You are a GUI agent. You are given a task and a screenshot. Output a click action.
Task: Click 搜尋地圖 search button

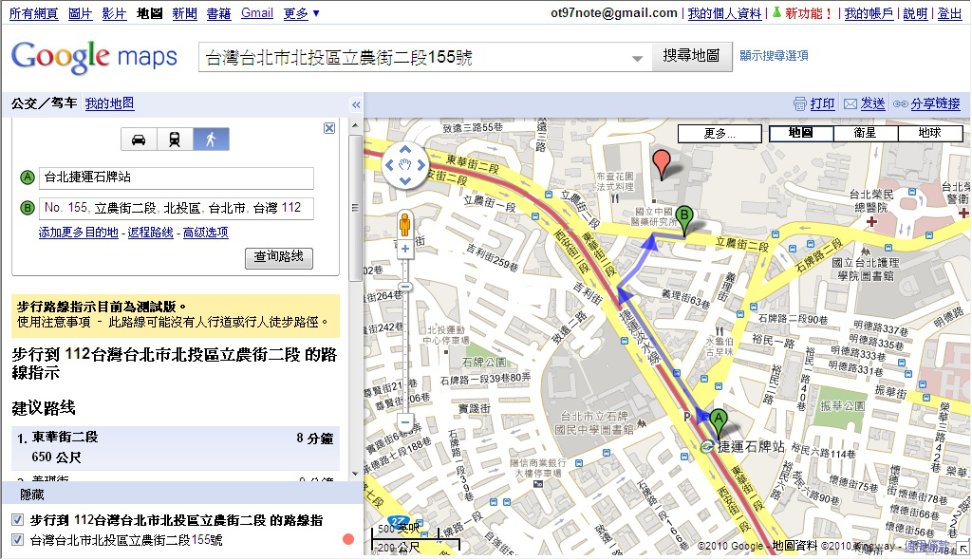[692, 56]
